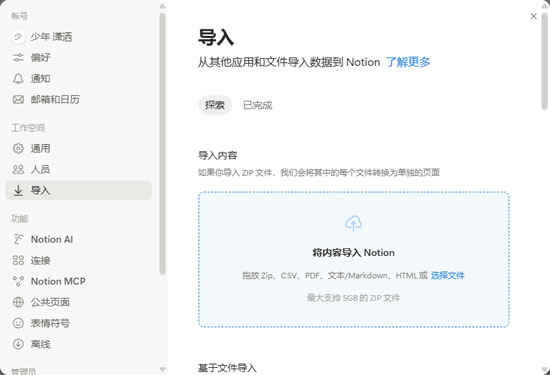Click the 离线 download circle icon

tap(18, 344)
